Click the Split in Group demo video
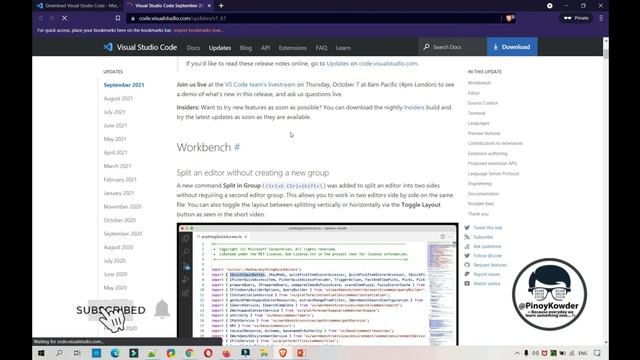 [x=317, y=284]
